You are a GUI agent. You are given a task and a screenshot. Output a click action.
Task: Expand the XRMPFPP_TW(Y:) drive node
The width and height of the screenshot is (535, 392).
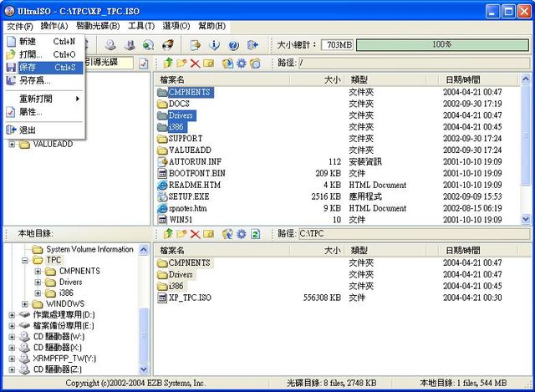tap(12, 359)
